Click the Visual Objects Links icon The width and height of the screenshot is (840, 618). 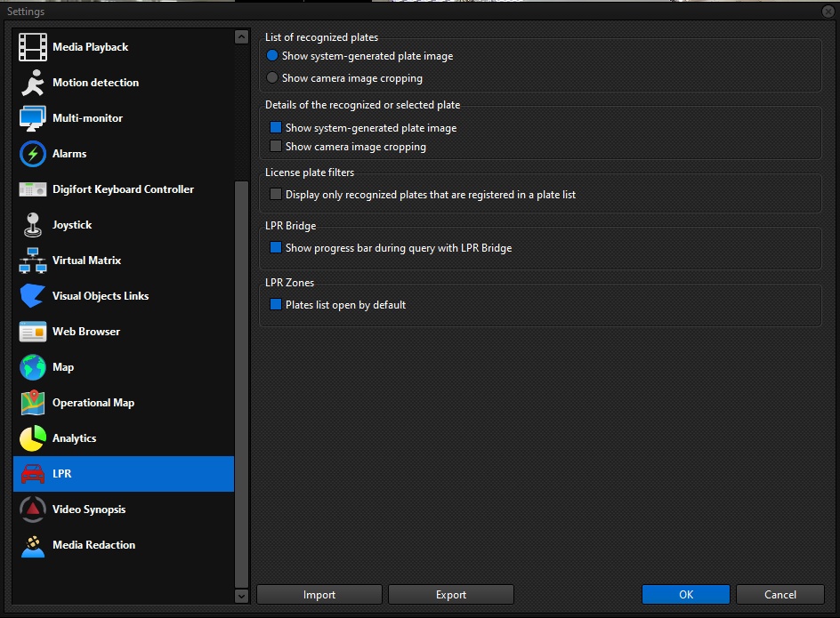(33, 295)
